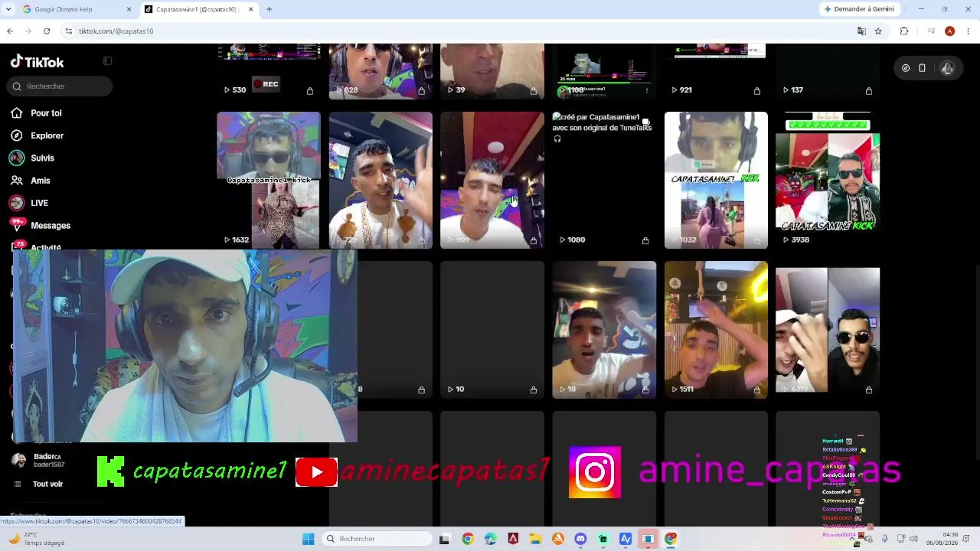The height and width of the screenshot is (551, 980).
Task: Open the Tout voir link
Action: pyautogui.click(x=47, y=484)
